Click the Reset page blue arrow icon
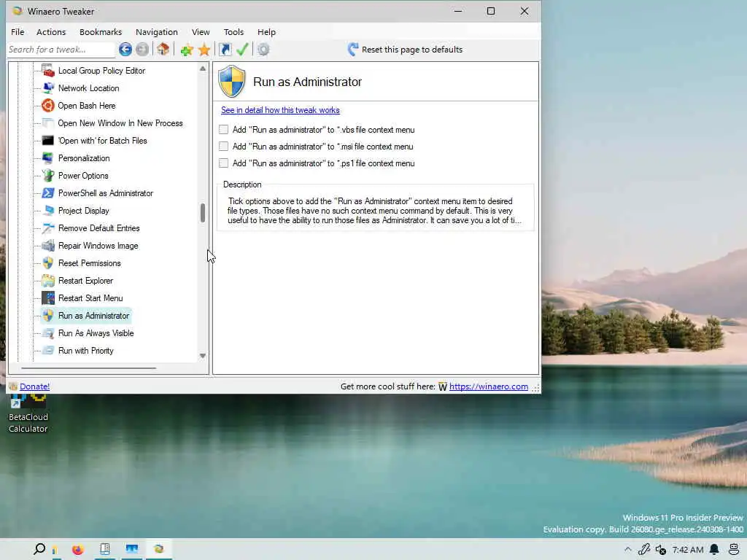 pyautogui.click(x=353, y=50)
